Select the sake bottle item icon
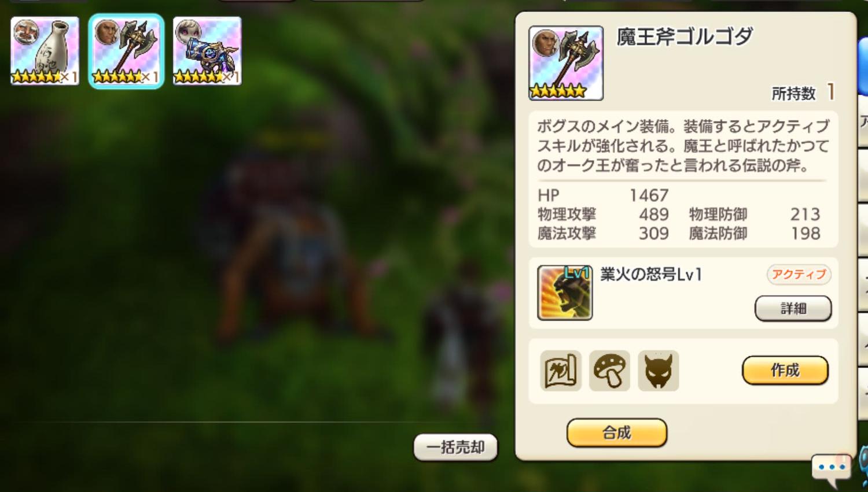Screen dimensions: 868x492 (45, 51)
